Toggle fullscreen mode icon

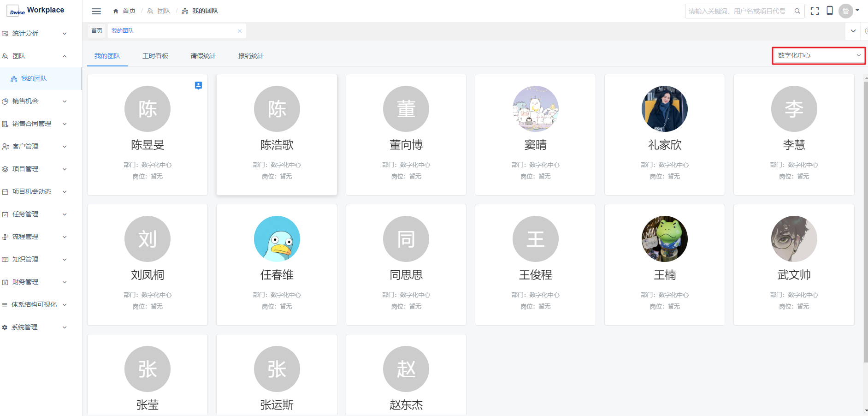(x=815, y=11)
